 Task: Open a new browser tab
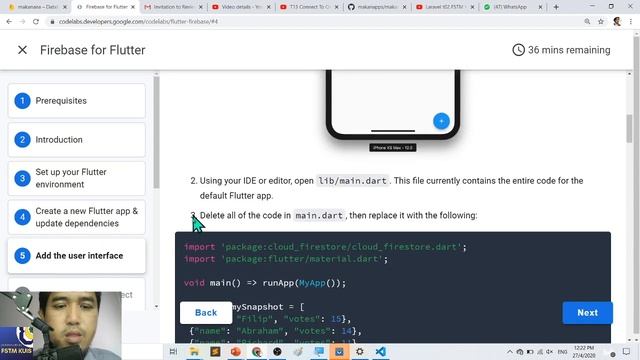(x=556, y=7)
